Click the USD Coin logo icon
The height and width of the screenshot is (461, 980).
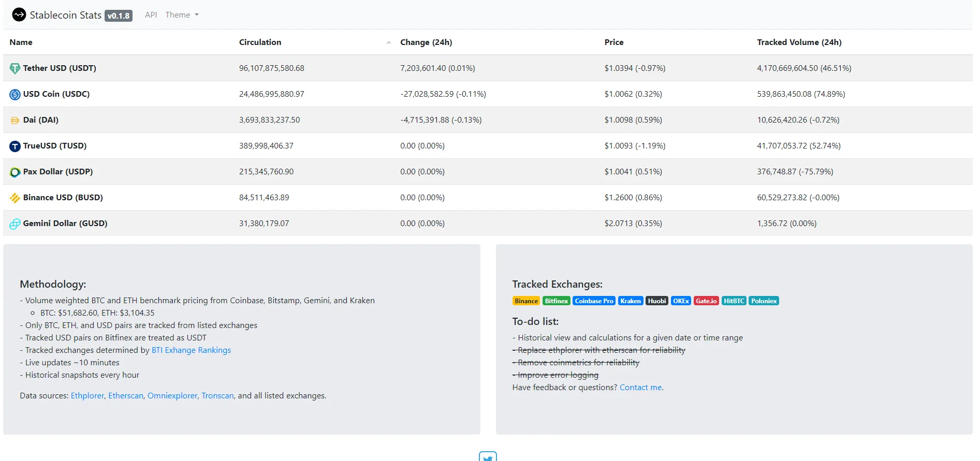point(15,94)
